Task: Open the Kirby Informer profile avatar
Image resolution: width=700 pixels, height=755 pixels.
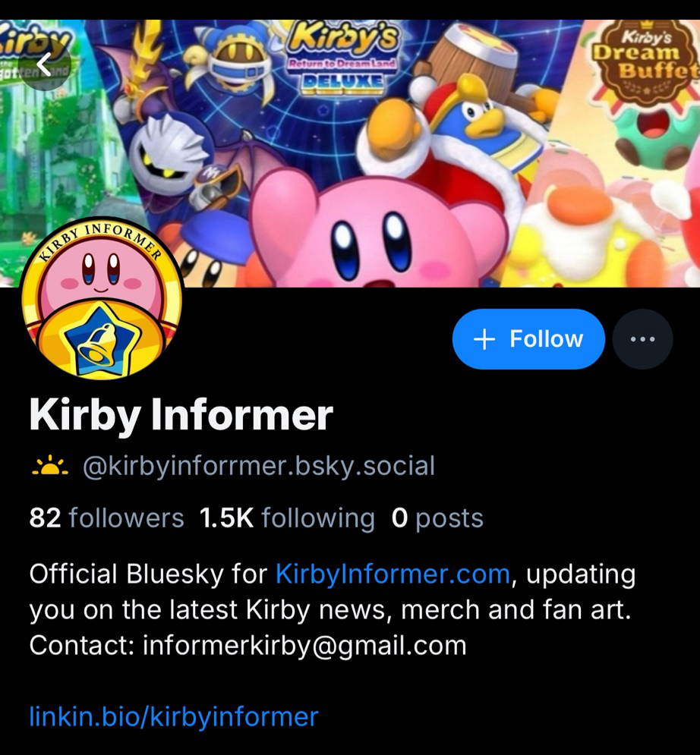Action: pyautogui.click(x=102, y=298)
